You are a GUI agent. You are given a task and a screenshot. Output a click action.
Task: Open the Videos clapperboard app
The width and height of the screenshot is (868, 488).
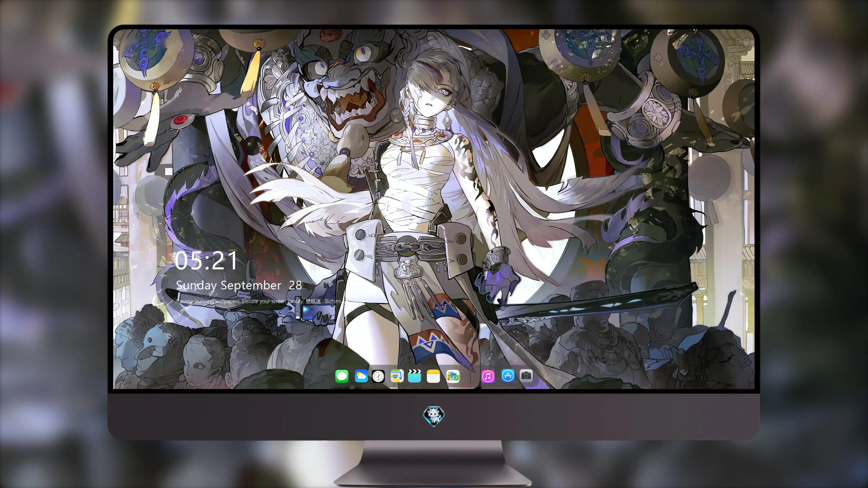[415, 376]
